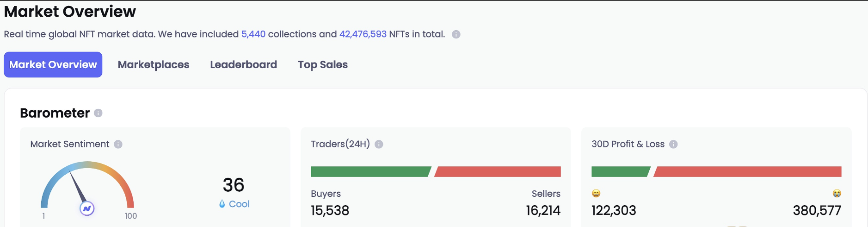Viewport: 868px width, 227px height.
Task: Switch to the Marketplaces tab
Action: click(x=154, y=64)
